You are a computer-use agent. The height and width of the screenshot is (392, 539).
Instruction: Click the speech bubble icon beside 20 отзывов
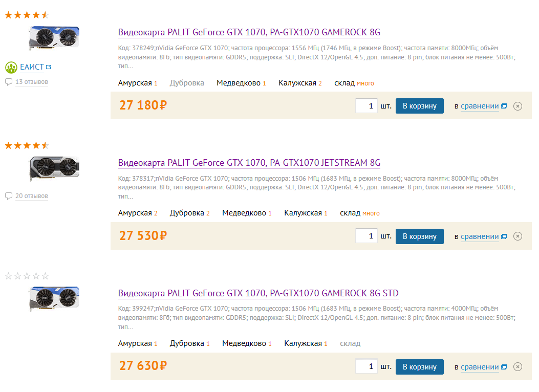click(x=8, y=196)
